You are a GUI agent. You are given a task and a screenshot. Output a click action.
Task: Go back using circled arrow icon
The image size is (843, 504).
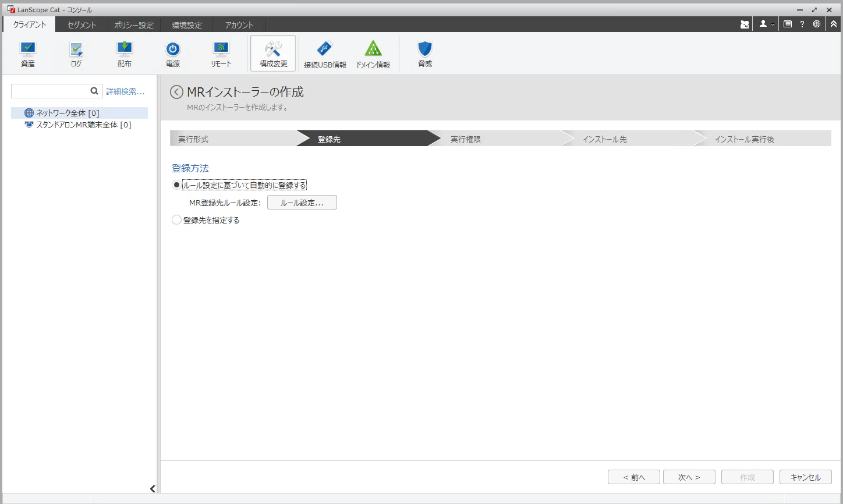point(176,92)
